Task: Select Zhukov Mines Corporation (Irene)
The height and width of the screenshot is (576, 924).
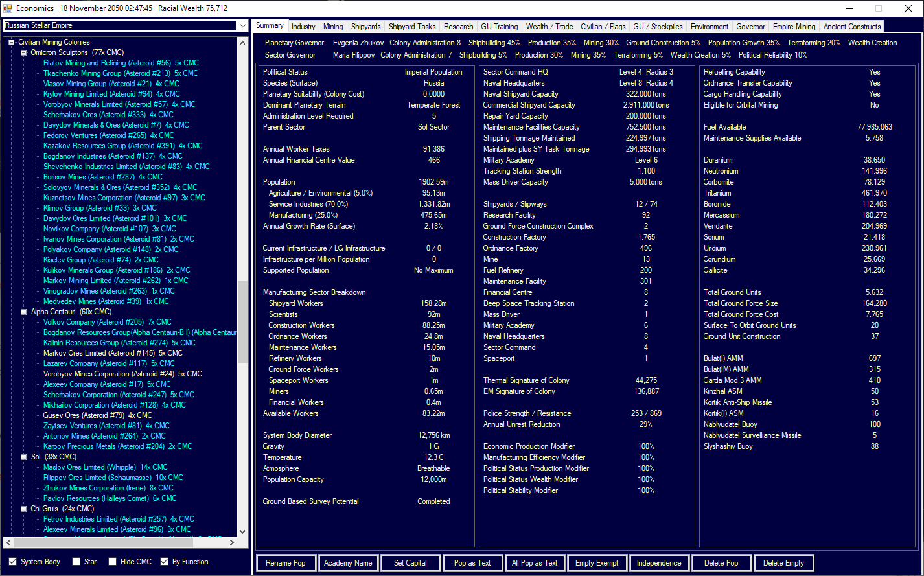Action: pos(108,488)
